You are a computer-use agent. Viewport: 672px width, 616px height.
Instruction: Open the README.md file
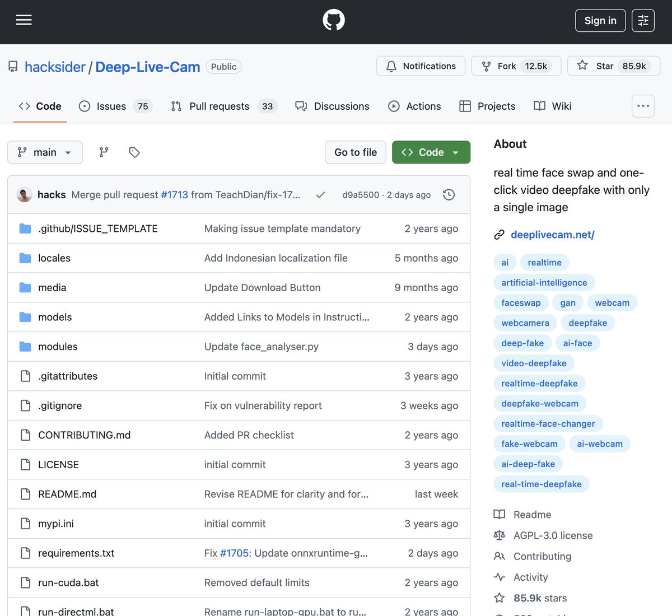click(67, 494)
